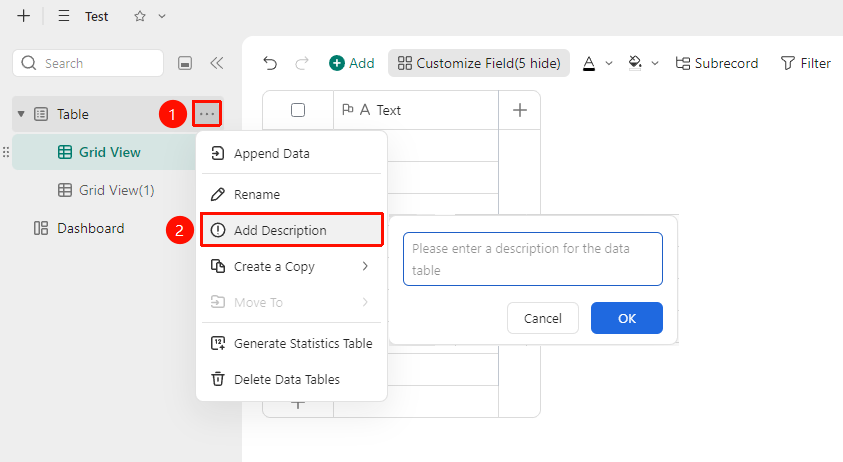
Task: Open the Filter tool
Action: coord(805,63)
